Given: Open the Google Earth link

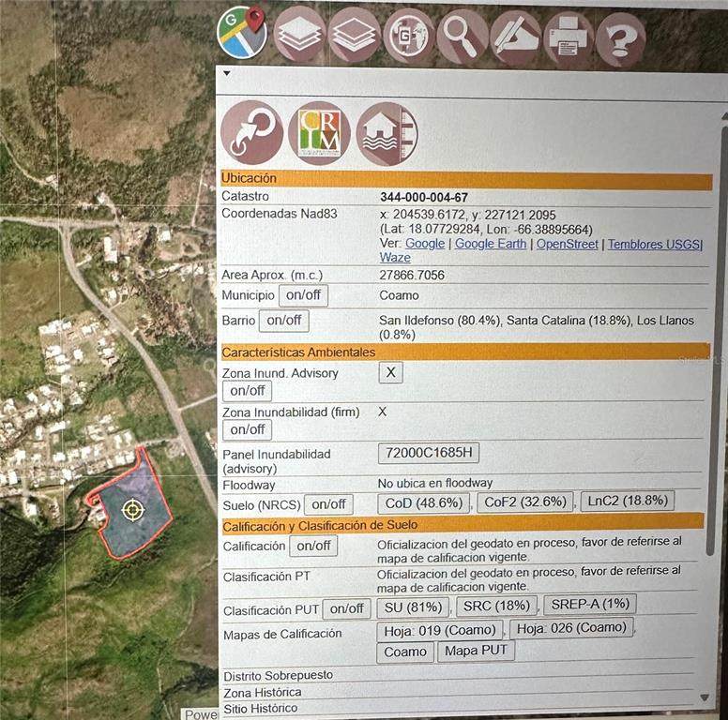Looking at the screenshot, I should pyautogui.click(x=490, y=244).
